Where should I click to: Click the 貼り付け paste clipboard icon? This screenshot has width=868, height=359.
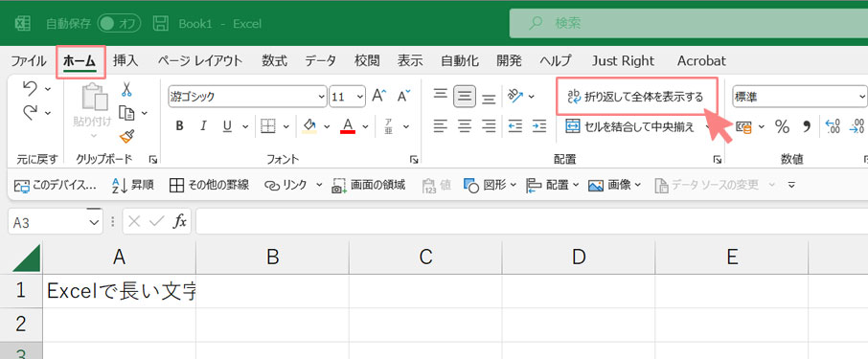click(94, 97)
